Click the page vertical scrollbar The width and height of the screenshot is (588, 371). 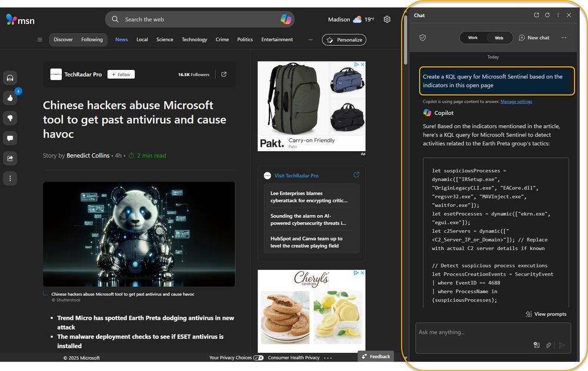pyautogui.click(x=405, y=39)
